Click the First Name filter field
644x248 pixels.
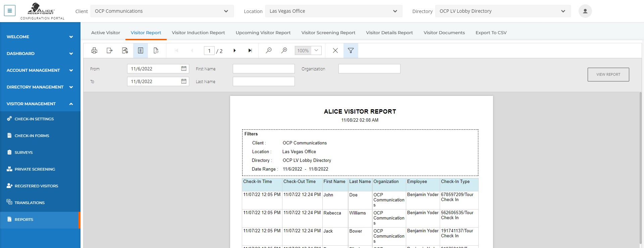(264, 69)
